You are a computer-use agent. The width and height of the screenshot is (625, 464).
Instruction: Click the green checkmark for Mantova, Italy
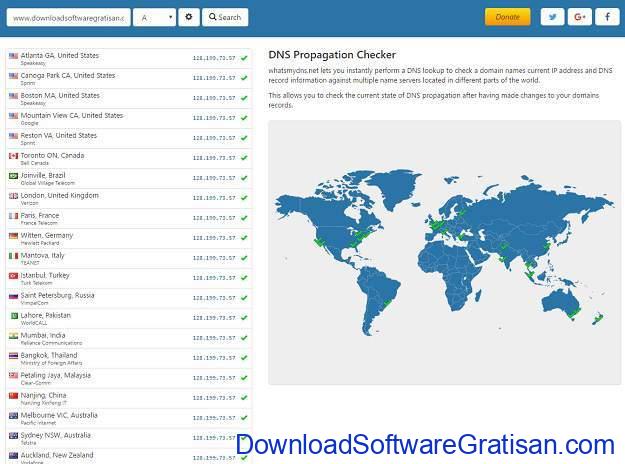point(244,258)
